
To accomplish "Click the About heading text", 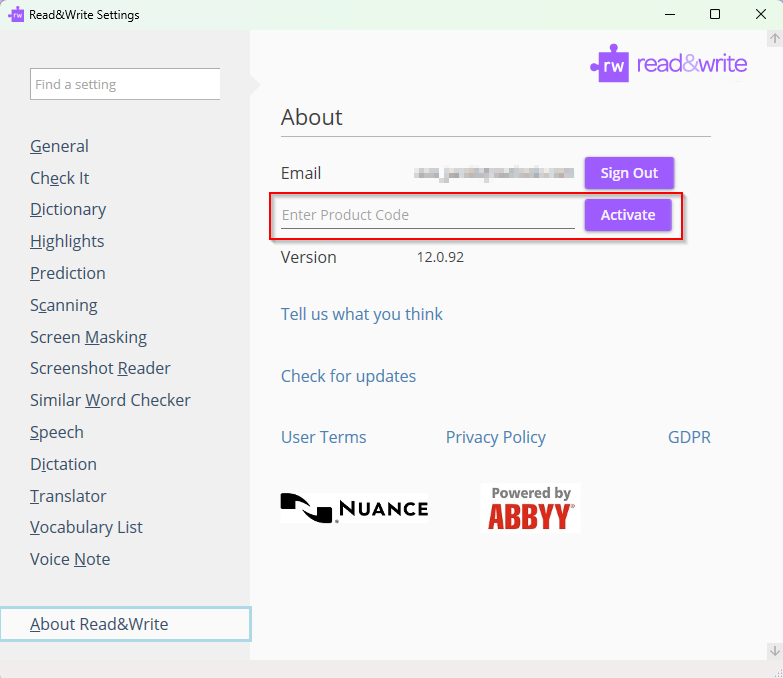I will [x=312, y=117].
